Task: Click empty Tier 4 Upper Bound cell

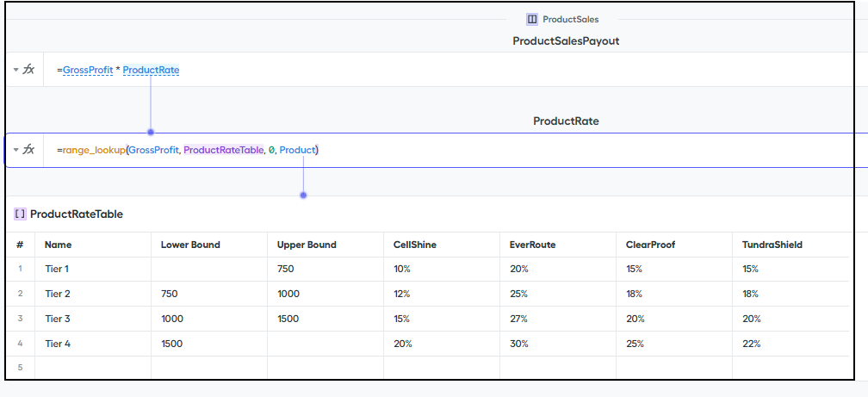Action: click(325, 344)
